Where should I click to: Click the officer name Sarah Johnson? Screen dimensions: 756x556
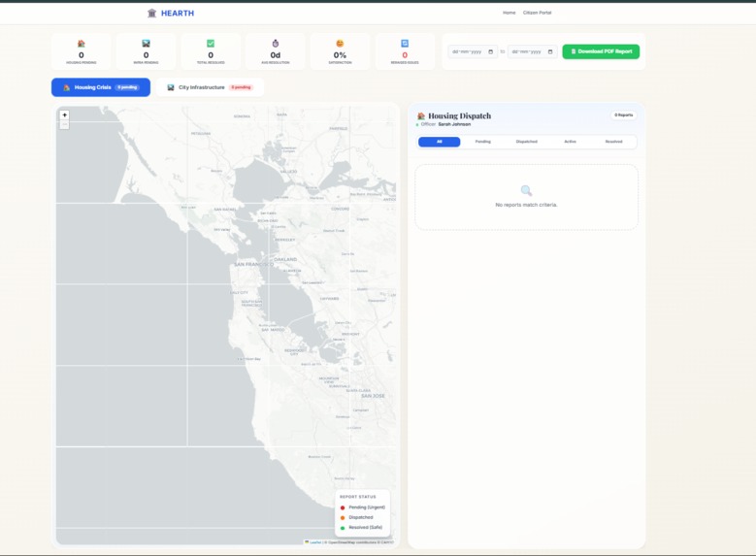click(454, 124)
